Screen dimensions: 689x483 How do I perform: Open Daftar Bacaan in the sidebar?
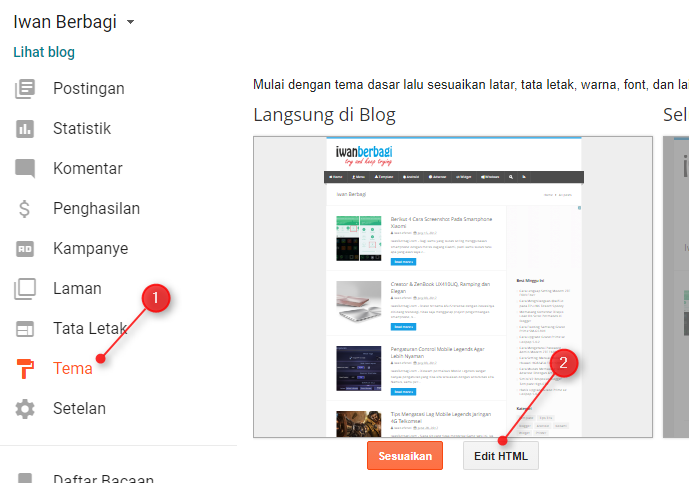pyautogui.click(x=104, y=478)
